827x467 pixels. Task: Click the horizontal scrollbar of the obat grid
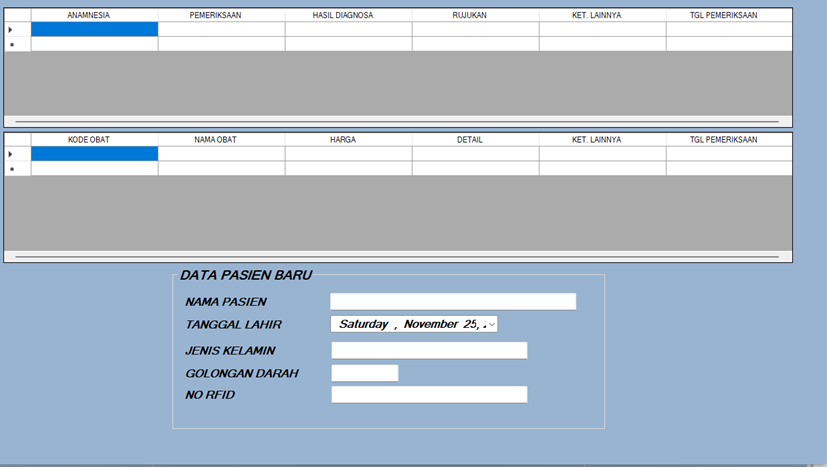click(397, 256)
